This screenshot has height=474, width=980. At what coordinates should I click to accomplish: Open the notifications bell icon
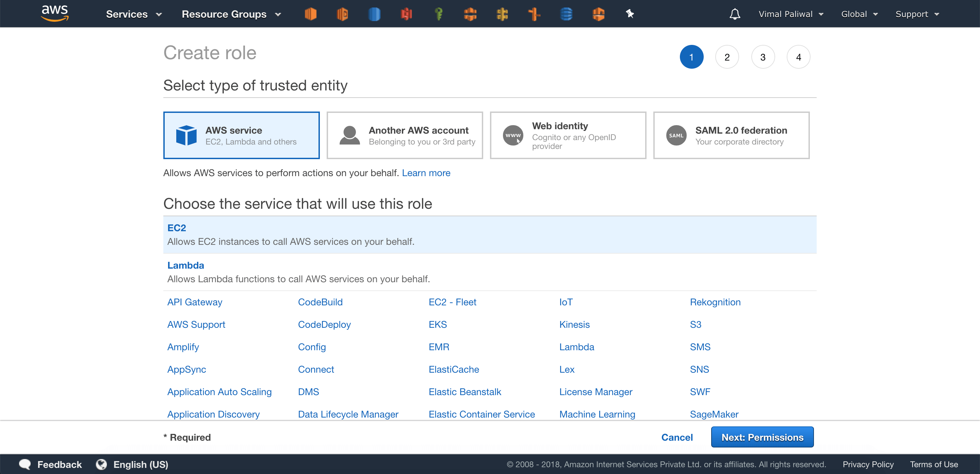[x=735, y=14]
